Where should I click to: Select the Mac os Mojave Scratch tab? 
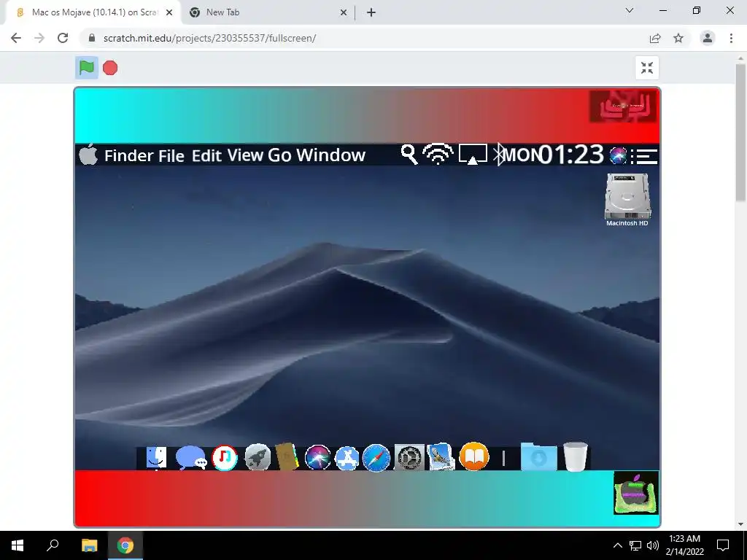[94, 12]
